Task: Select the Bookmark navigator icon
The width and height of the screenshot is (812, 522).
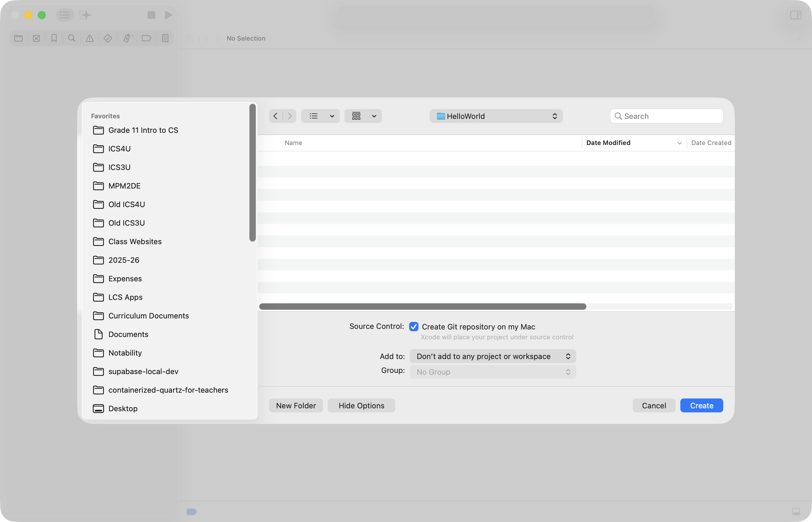Action: [x=54, y=38]
